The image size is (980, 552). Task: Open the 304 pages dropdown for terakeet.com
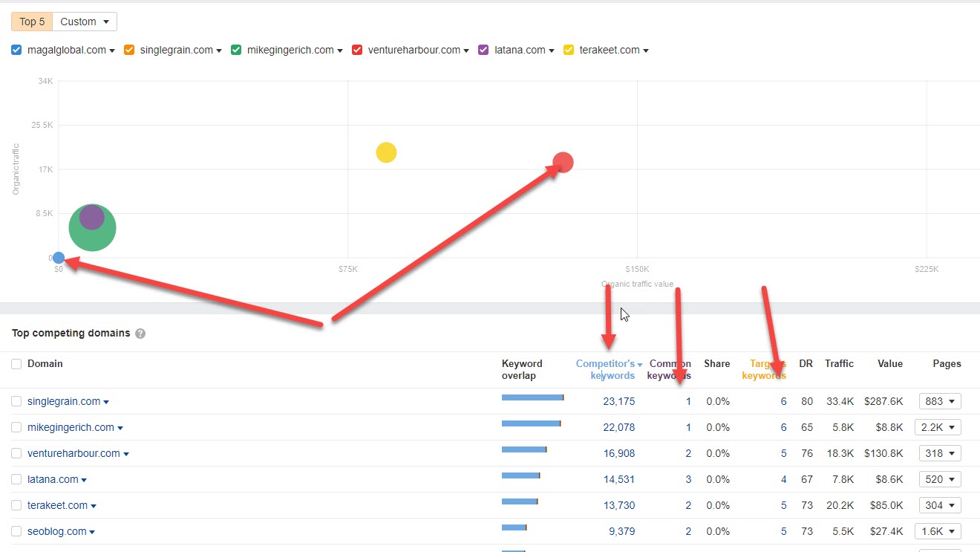(940, 505)
